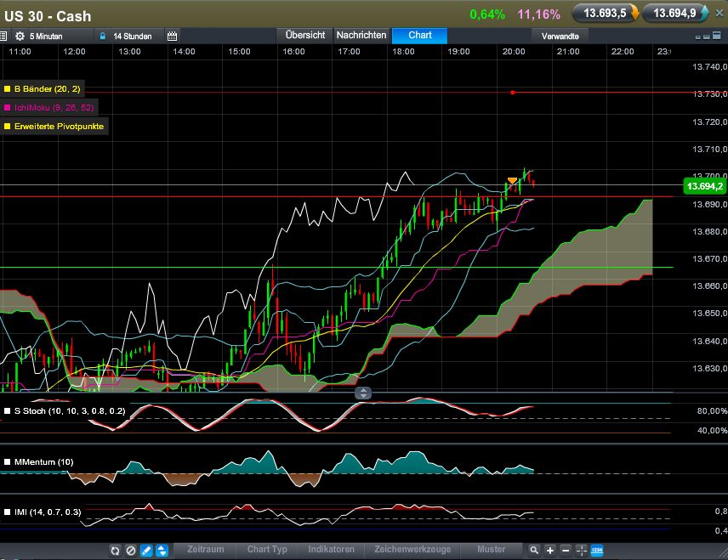Switch to the Übersicht tab
Viewport: 728px width, 560px height.
coord(304,35)
